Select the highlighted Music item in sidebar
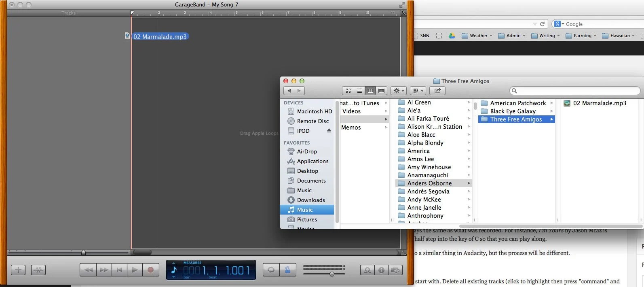The image size is (644, 287). 307,210
